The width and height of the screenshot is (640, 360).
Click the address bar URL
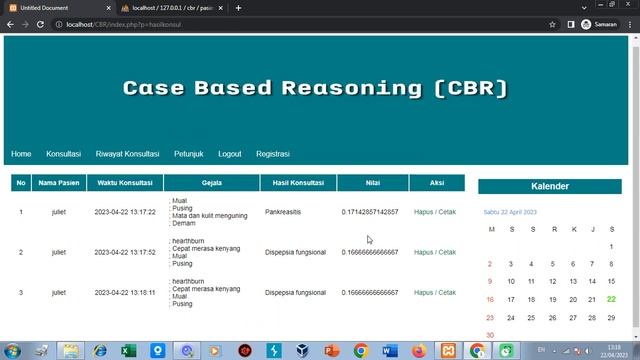(124, 24)
